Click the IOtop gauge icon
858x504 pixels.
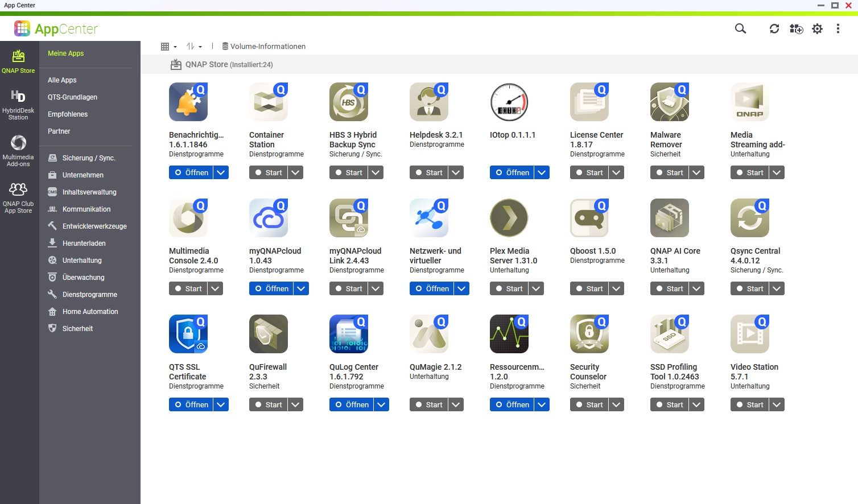click(509, 102)
